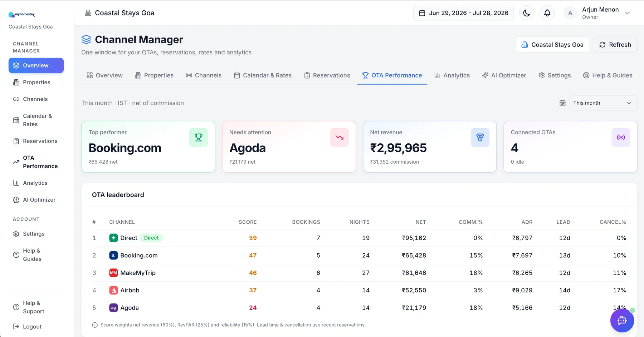The height and width of the screenshot is (337, 644).
Task: Toggle dark mode with the moon icon
Action: [x=527, y=13]
